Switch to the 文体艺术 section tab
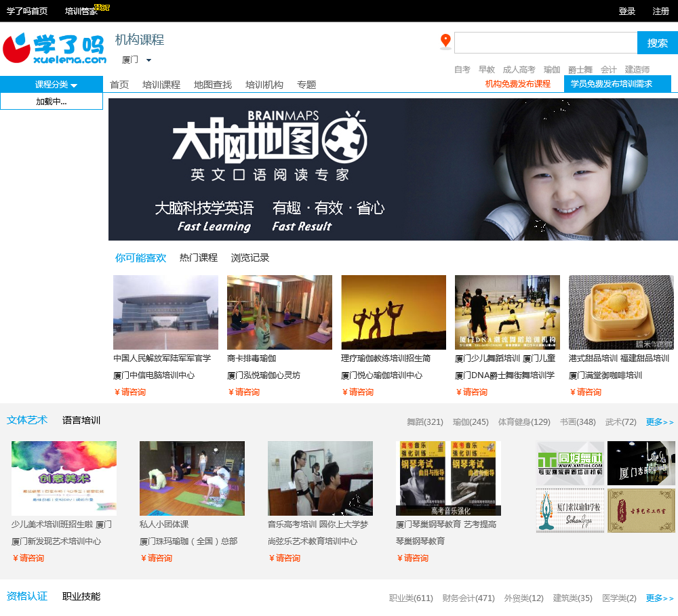Image resolution: width=678 pixels, height=616 pixels. pyautogui.click(x=27, y=420)
